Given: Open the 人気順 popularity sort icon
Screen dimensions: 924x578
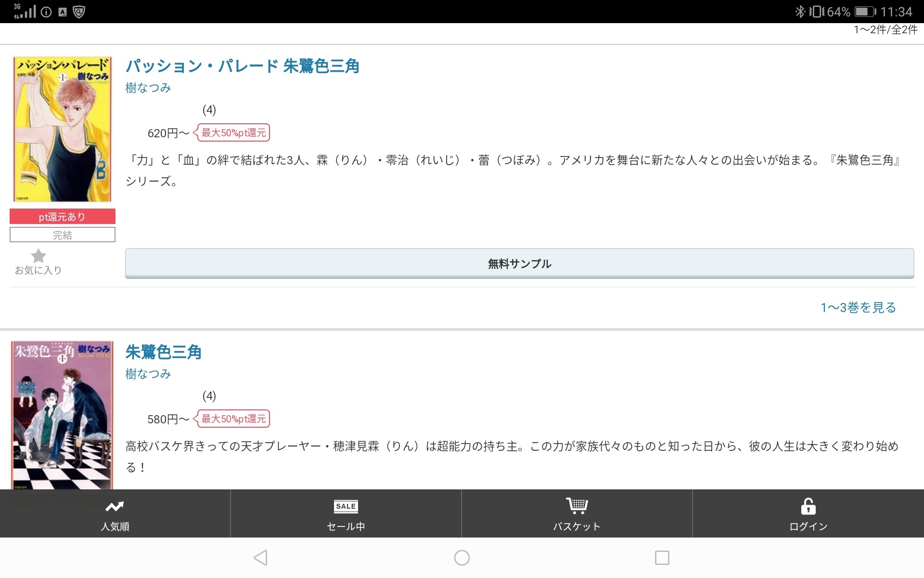Looking at the screenshot, I should pyautogui.click(x=115, y=506).
